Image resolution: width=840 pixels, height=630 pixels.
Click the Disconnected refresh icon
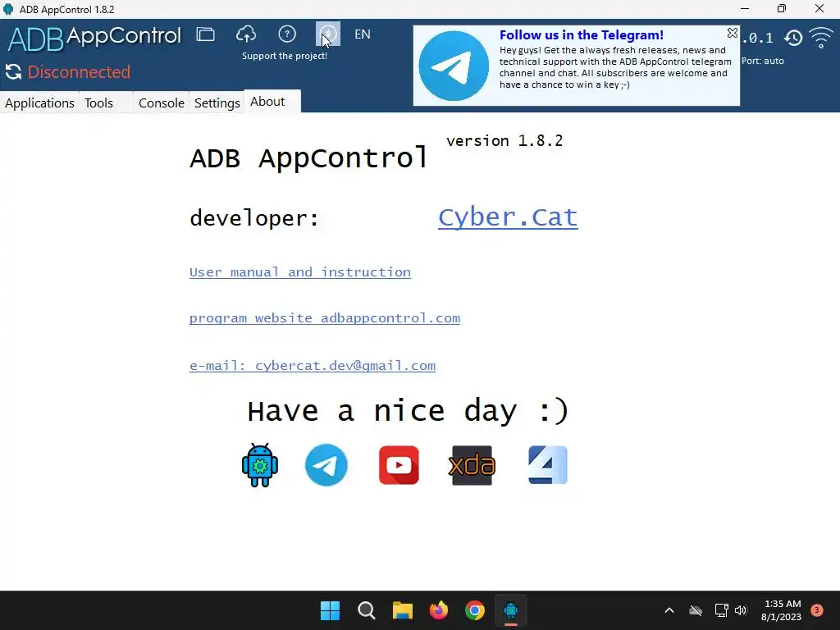coord(13,72)
